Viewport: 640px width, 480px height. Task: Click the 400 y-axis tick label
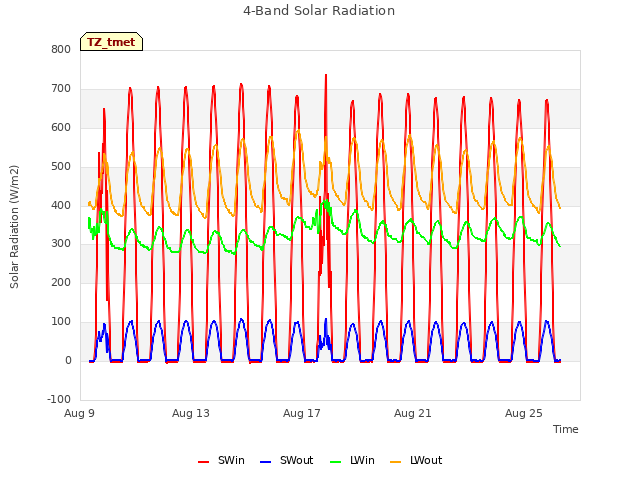click(61, 205)
